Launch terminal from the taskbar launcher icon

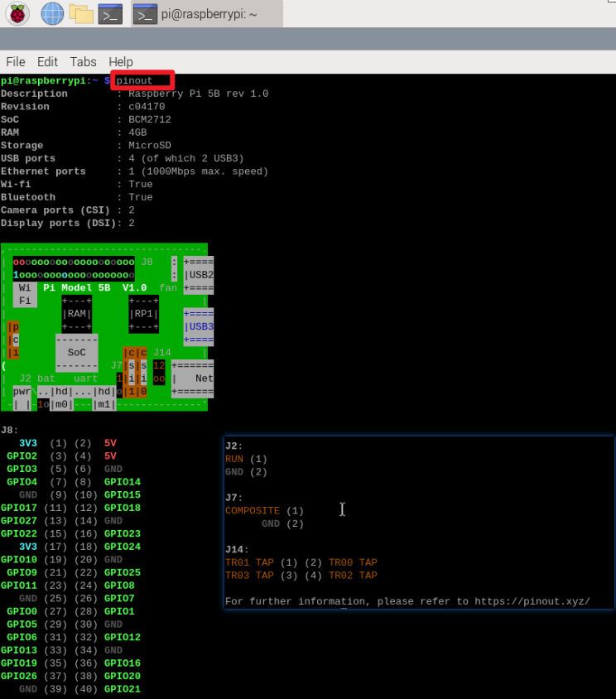pyautogui.click(x=110, y=14)
